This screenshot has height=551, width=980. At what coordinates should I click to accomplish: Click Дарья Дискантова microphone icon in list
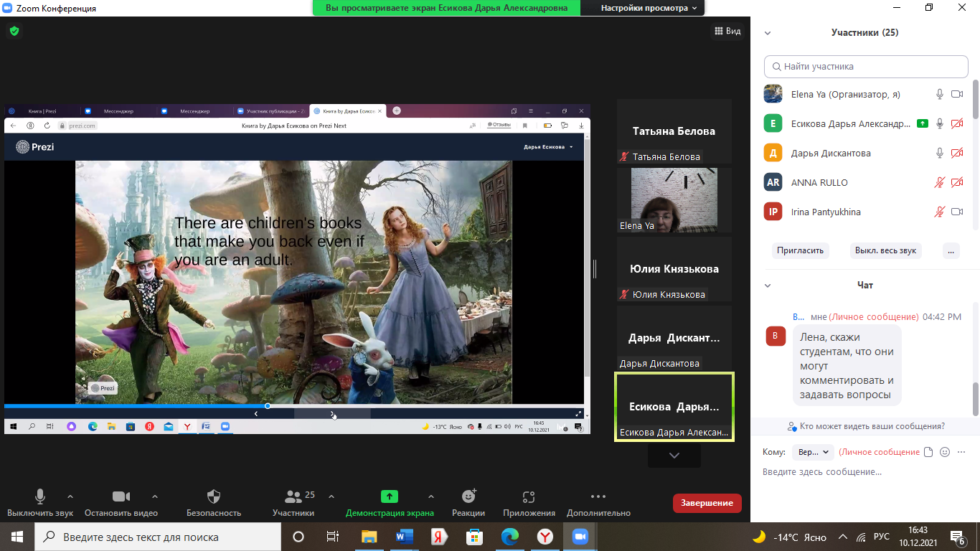point(939,153)
